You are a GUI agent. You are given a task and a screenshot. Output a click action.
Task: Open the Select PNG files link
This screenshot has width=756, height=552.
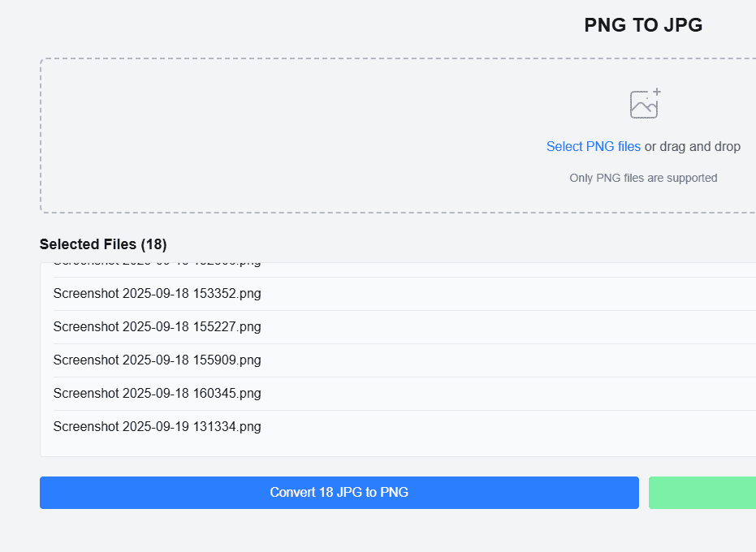coord(593,147)
